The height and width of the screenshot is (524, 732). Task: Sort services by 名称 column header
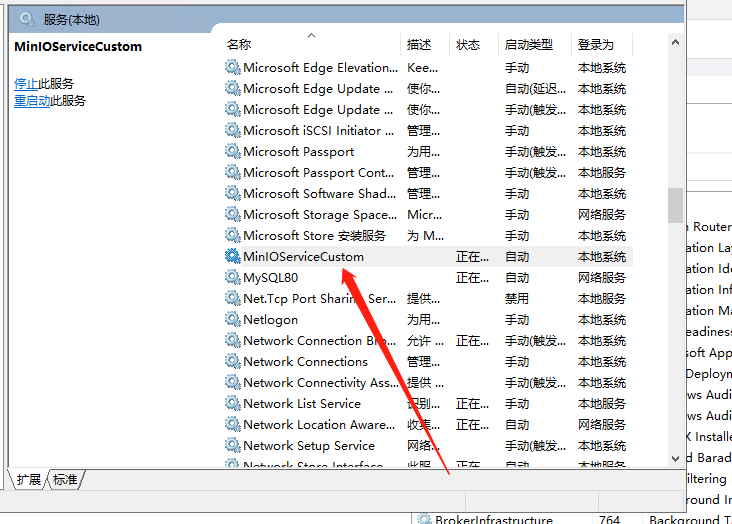pyautogui.click(x=240, y=45)
